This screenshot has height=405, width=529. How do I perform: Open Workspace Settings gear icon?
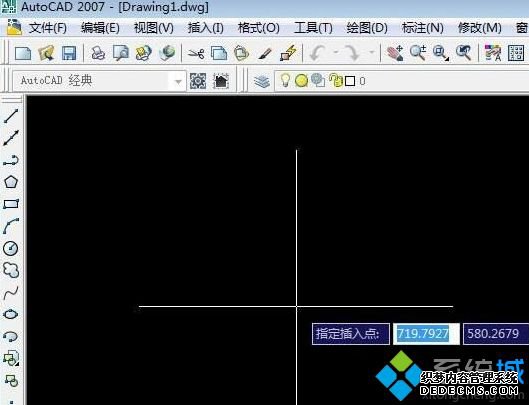(198, 81)
